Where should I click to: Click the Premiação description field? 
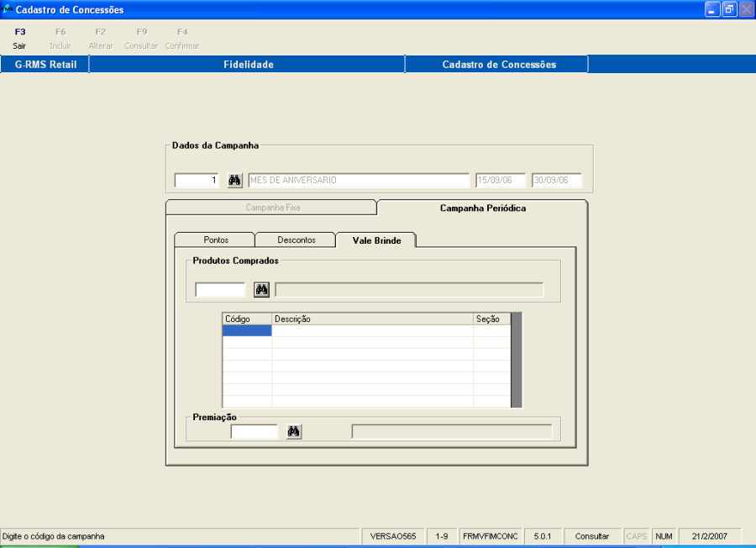click(x=452, y=431)
